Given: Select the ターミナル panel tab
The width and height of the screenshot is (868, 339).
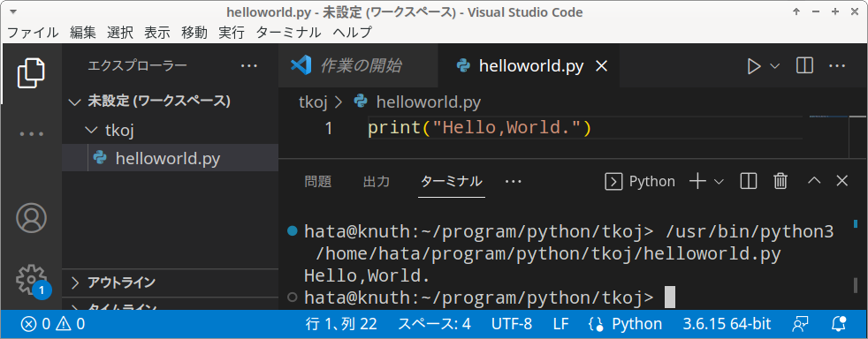Looking at the screenshot, I should tap(452, 181).
